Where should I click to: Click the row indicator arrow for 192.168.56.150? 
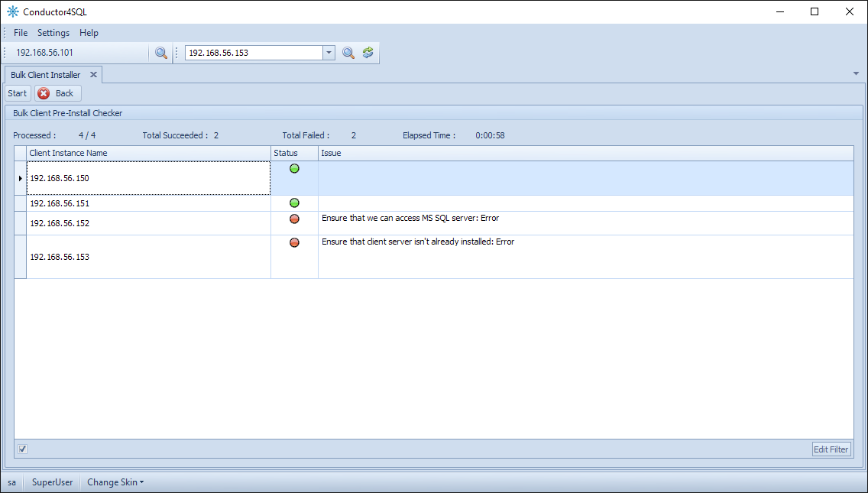pos(21,178)
